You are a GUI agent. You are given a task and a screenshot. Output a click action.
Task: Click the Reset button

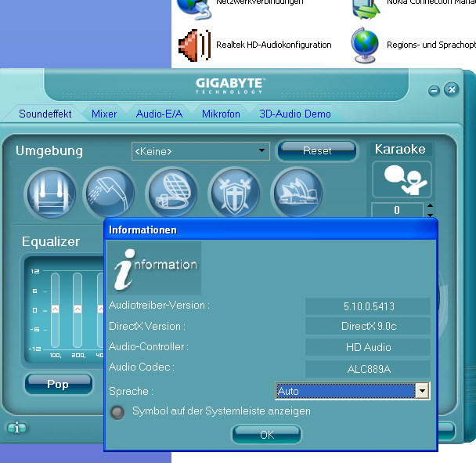(x=317, y=151)
